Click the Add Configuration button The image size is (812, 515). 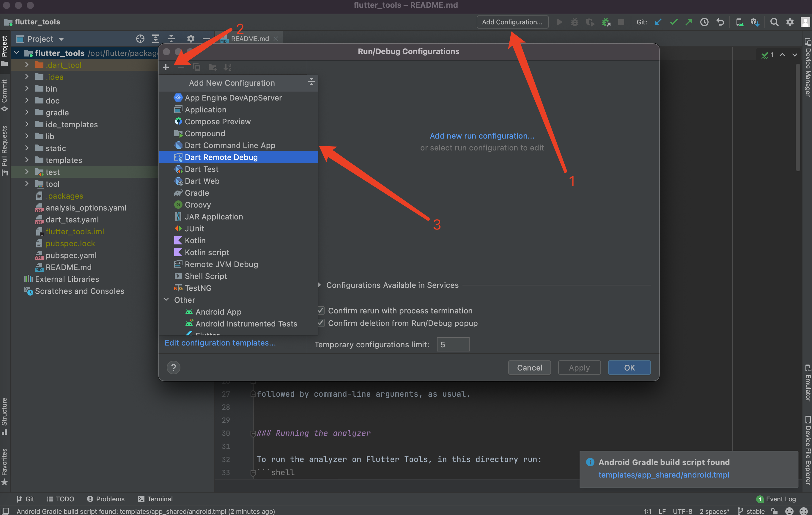click(512, 22)
